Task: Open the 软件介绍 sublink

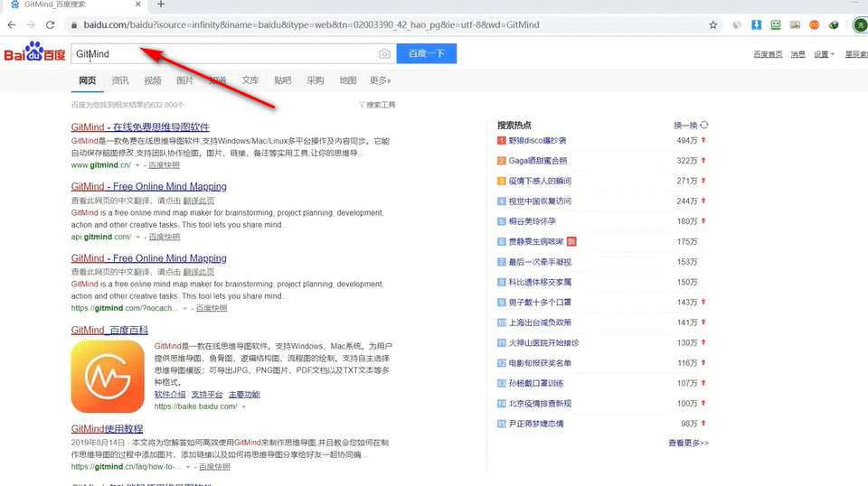Action: 170,394
